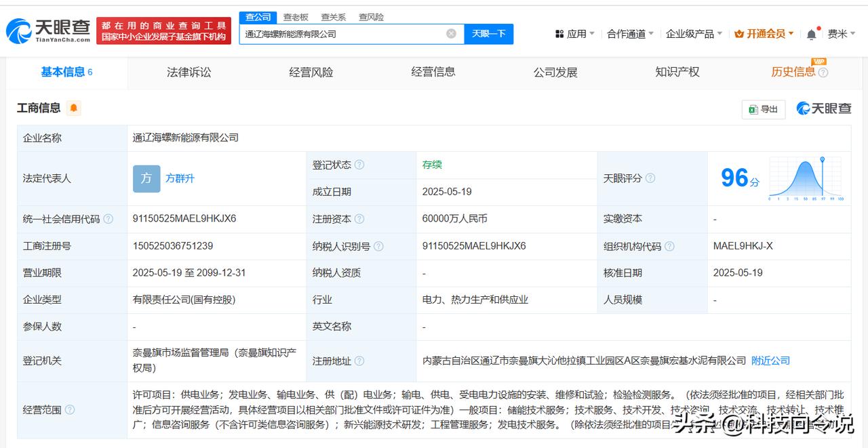Open the 附近公司 link
This screenshot has height=448, width=868.
pyautogui.click(x=770, y=361)
